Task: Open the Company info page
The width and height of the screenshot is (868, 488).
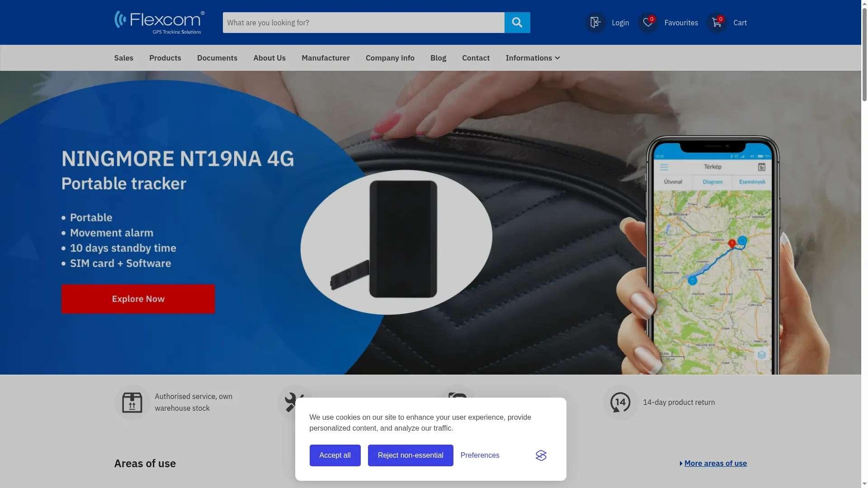Action: [x=390, y=58]
